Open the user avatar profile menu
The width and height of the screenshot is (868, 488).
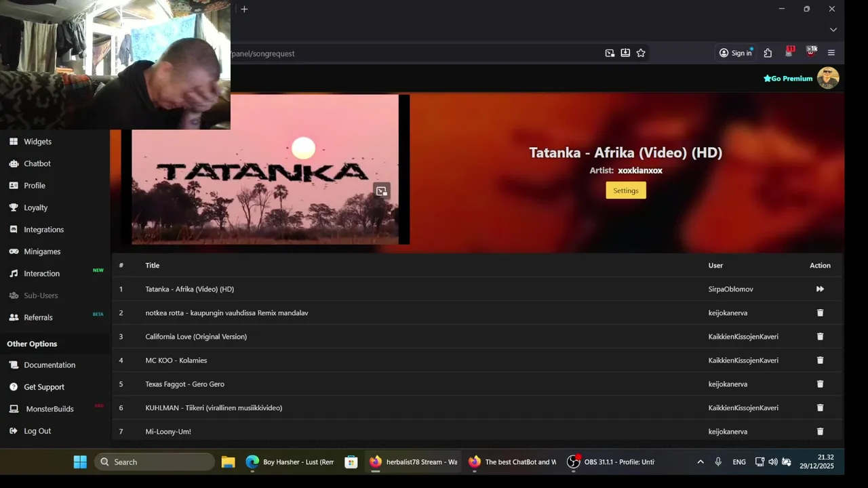(828, 78)
